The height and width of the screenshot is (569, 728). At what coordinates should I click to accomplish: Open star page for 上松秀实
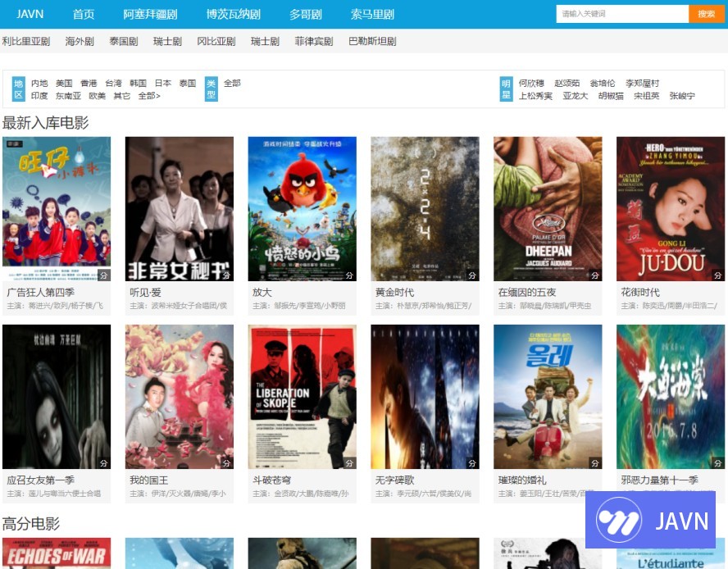[x=535, y=96]
